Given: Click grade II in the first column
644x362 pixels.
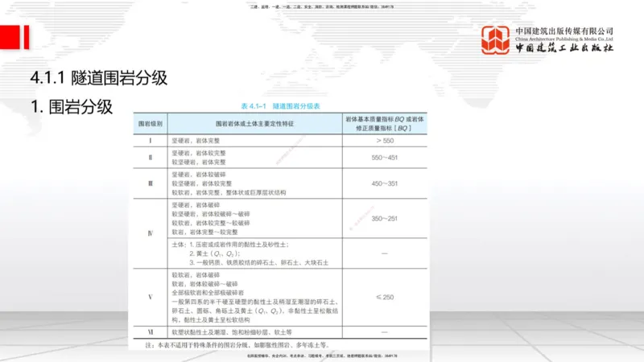Looking at the screenshot, I should 151,157.
